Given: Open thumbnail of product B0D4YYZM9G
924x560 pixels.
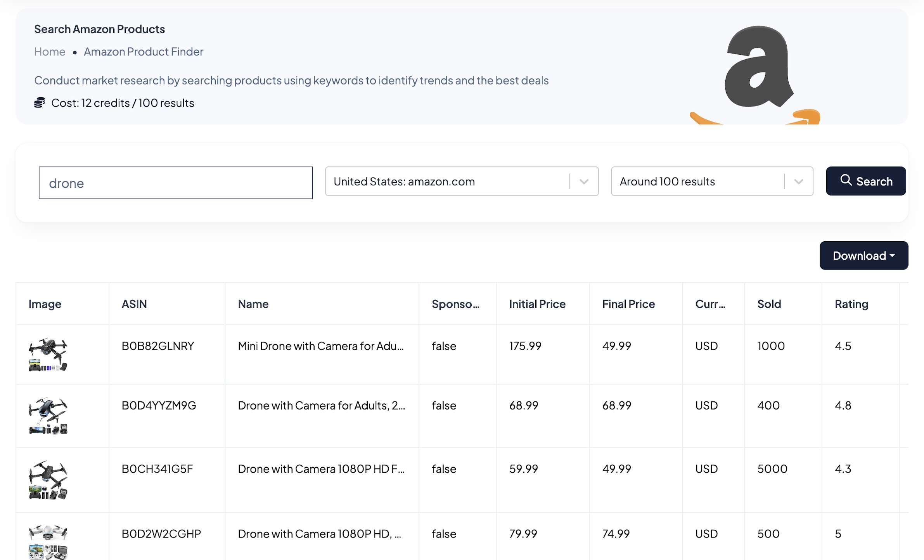Looking at the screenshot, I should (x=48, y=415).
